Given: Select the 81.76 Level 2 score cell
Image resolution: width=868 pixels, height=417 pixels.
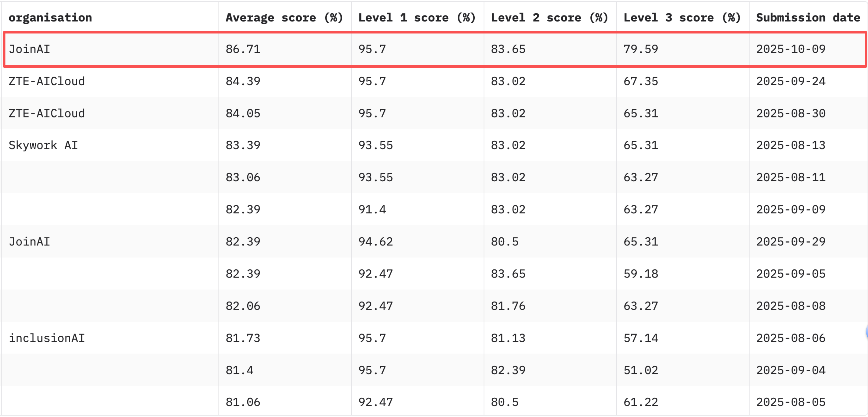Looking at the screenshot, I should pos(508,306).
